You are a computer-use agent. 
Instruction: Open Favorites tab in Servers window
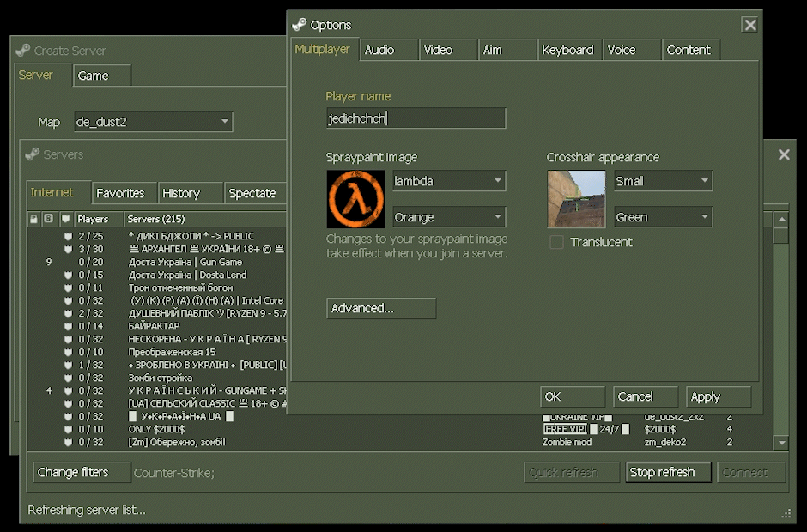pos(124,193)
